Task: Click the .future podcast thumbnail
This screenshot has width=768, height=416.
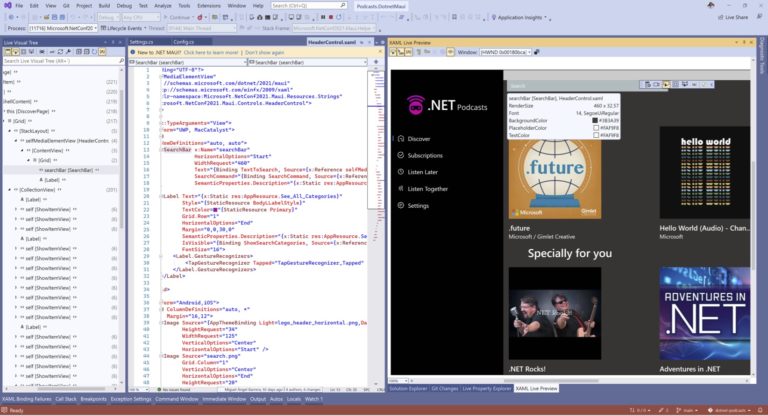Action: point(554,179)
